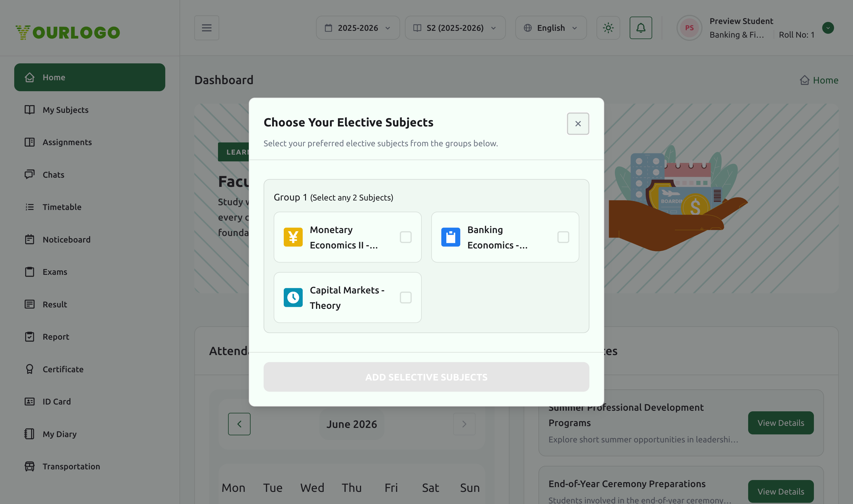View details of Summer Professional Development Programs
Viewport: 853px width, 504px height.
[x=781, y=423]
